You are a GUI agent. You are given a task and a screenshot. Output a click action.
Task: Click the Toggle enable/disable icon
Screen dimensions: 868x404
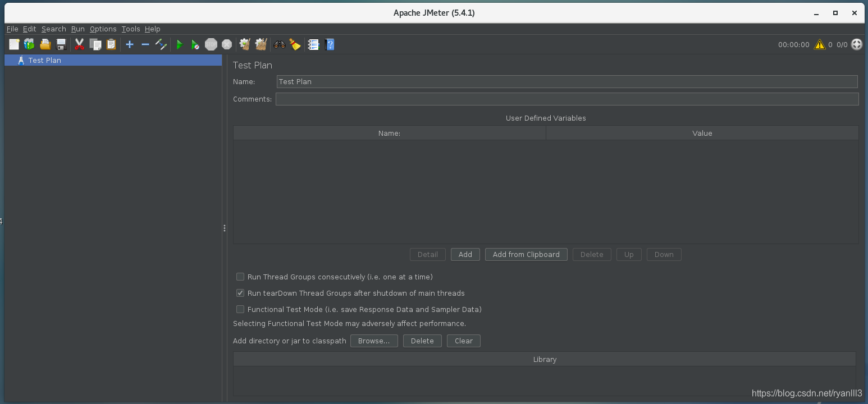pos(161,44)
